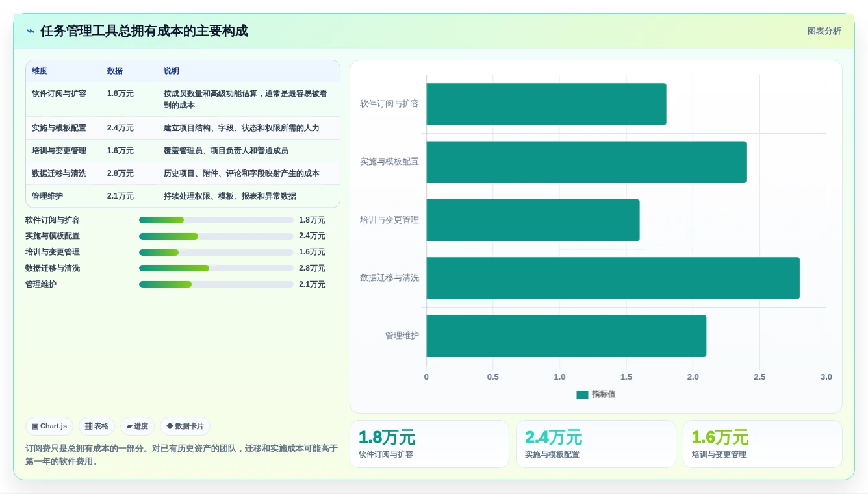Select the Chart.js tag chip
Screen dimensions: 868x494
[x=49, y=426]
